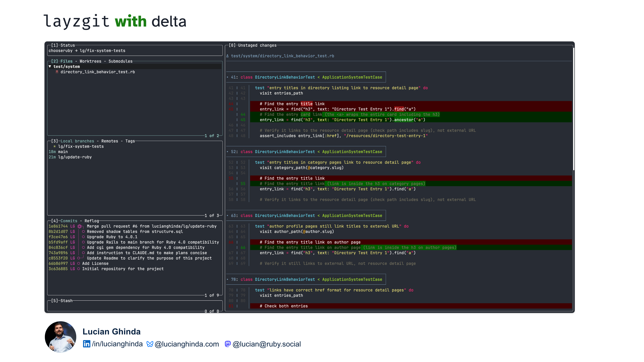Click the Mastodon icon

point(228,344)
